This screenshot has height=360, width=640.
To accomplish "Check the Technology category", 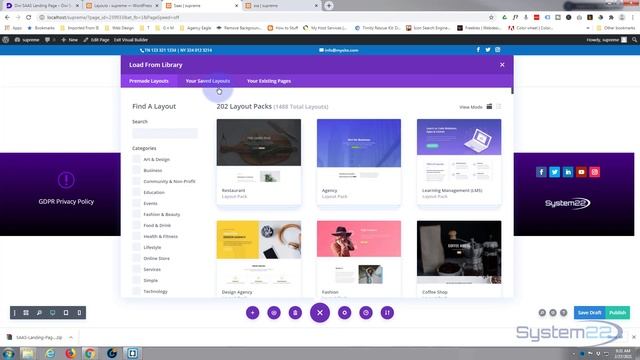I will (x=136, y=291).
